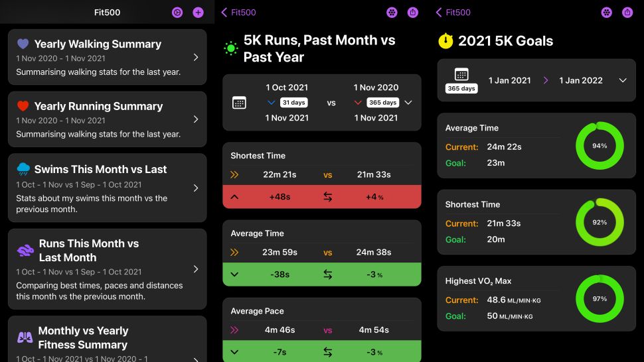This screenshot has width=644, height=362.
Task: Select the 4m 46s average pace value
Action: (x=280, y=330)
